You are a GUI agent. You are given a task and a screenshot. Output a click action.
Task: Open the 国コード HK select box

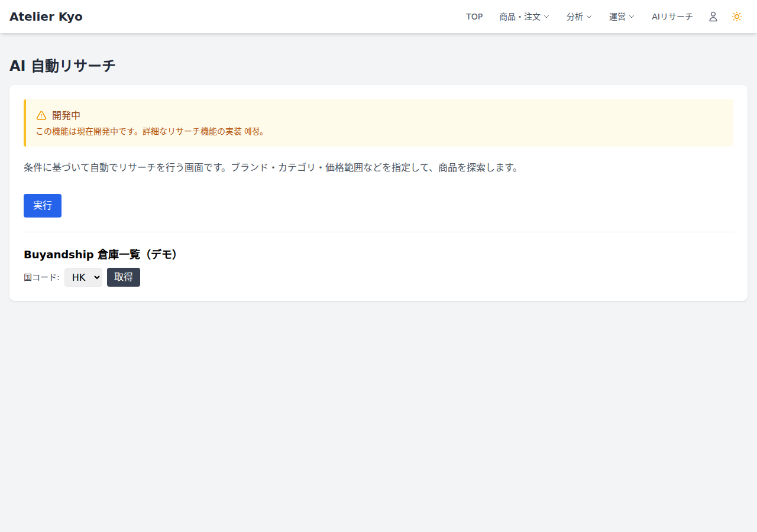point(83,277)
